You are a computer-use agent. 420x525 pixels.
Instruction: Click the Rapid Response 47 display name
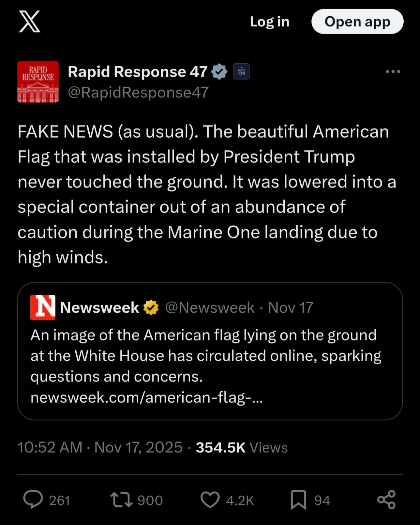(x=137, y=72)
